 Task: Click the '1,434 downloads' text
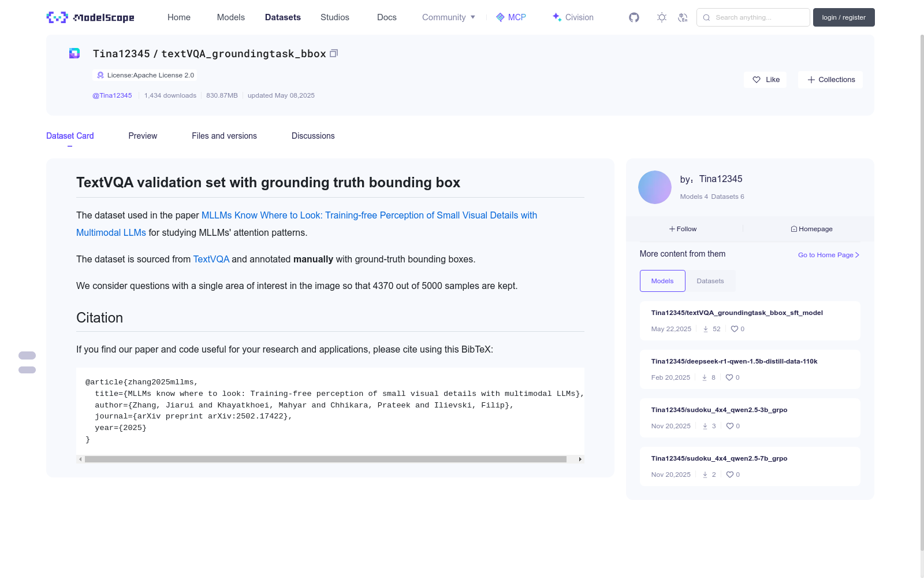[170, 95]
